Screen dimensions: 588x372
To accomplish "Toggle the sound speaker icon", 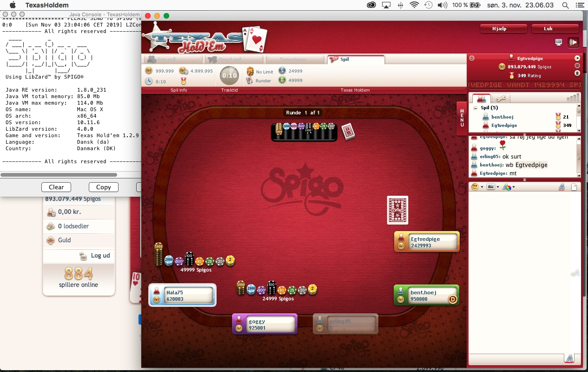I will coord(573,42).
